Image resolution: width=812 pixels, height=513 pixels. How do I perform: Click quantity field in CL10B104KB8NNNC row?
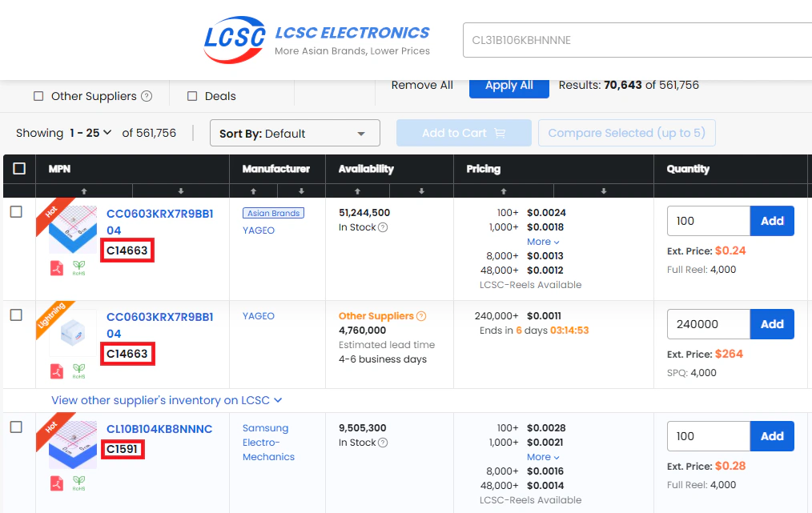709,436
